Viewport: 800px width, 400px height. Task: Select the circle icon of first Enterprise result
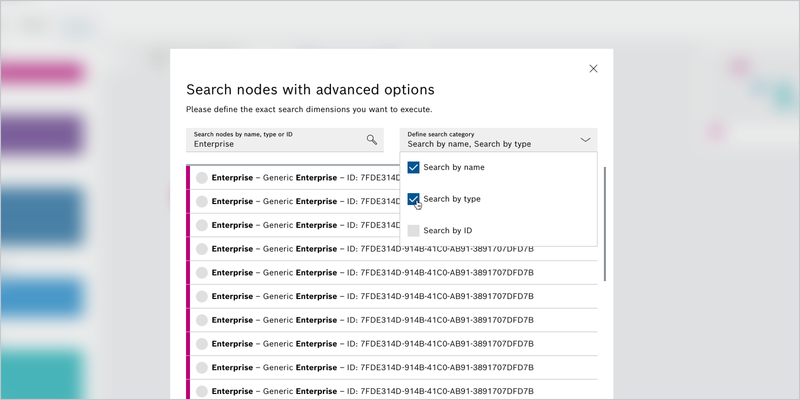[202, 177]
